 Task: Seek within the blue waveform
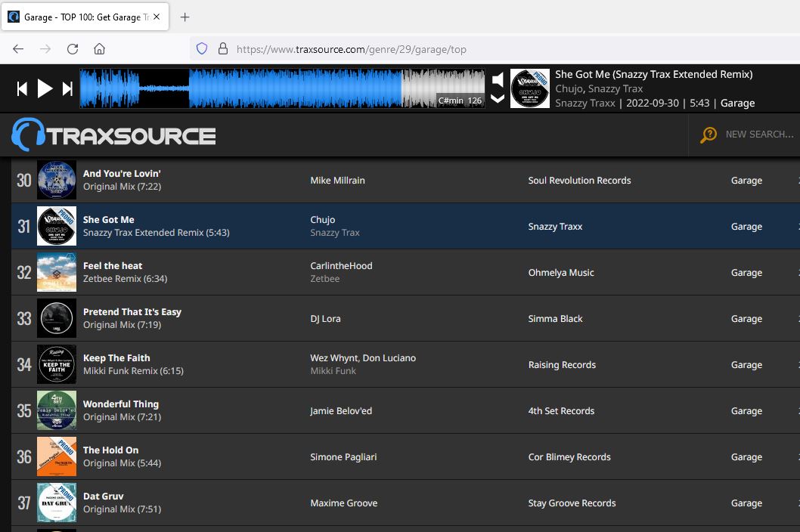point(282,88)
